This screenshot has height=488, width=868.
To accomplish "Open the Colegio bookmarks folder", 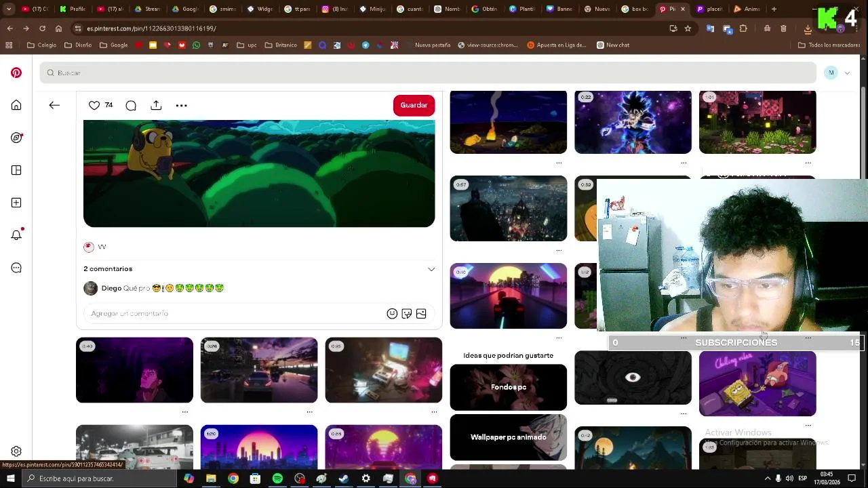I will click(41, 45).
